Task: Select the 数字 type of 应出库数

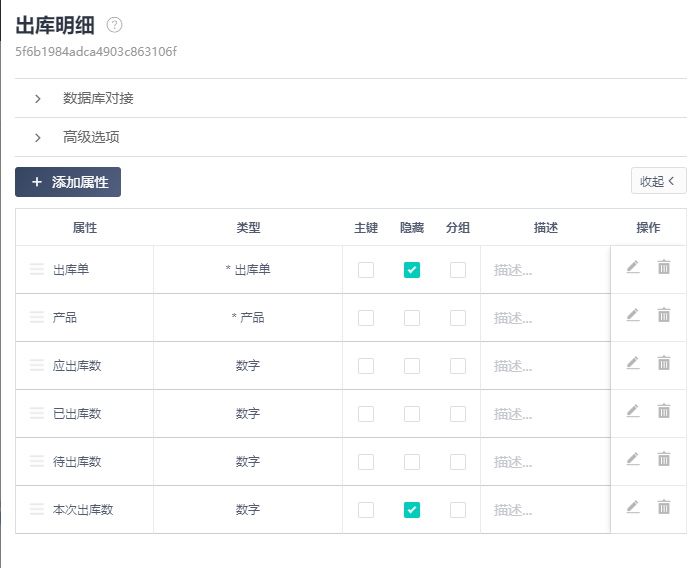Action: click(248, 365)
